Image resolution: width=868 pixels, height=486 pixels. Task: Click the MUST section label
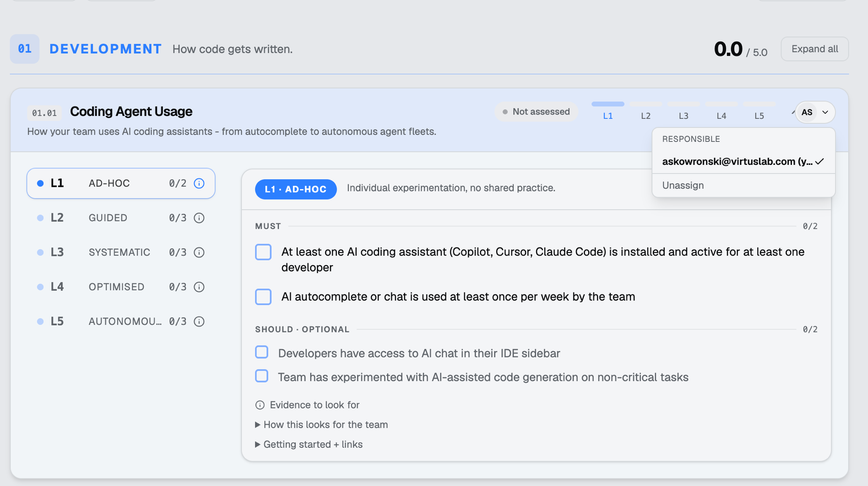pyautogui.click(x=268, y=226)
